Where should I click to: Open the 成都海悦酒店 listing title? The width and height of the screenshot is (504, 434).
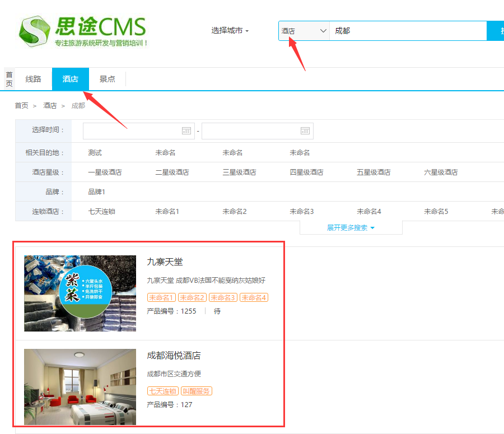pos(174,356)
